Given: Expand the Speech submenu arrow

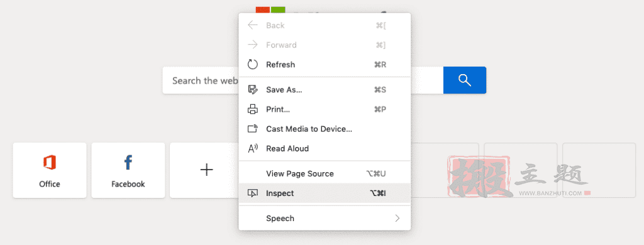Looking at the screenshot, I should click(397, 219).
